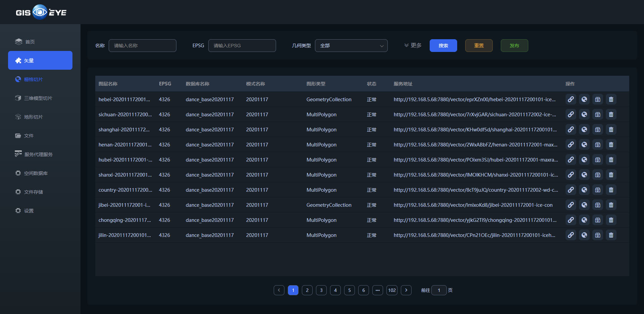
Task: Click the blue 搜索 search button
Action: (x=443, y=46)
